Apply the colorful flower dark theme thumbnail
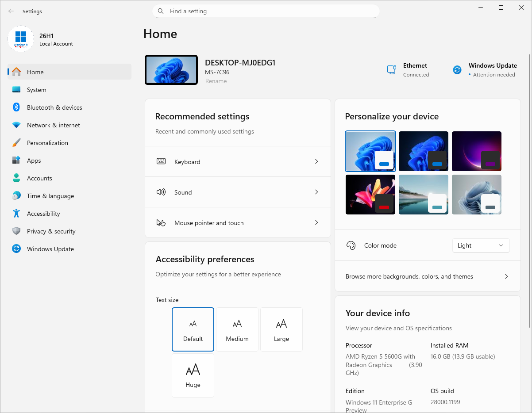The height and width of the screenshot is (413, 532). pos(370,195)
